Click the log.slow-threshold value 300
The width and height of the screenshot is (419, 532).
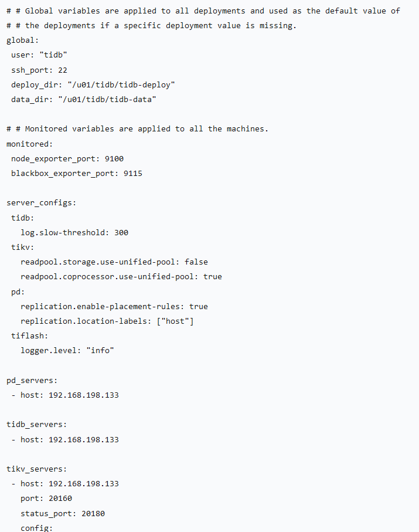[x=121, y=232]
